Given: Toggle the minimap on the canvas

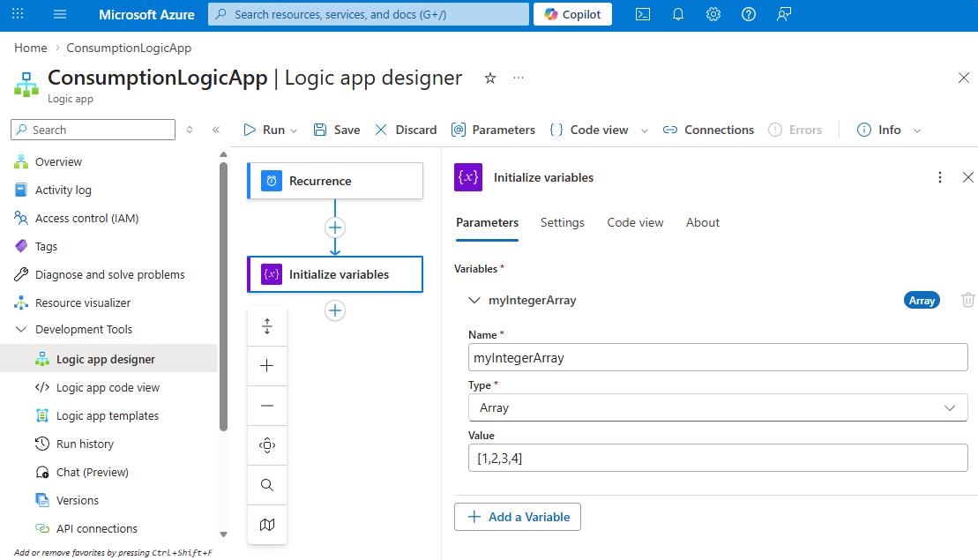Looking at the screenshot, I should [267, 525].
